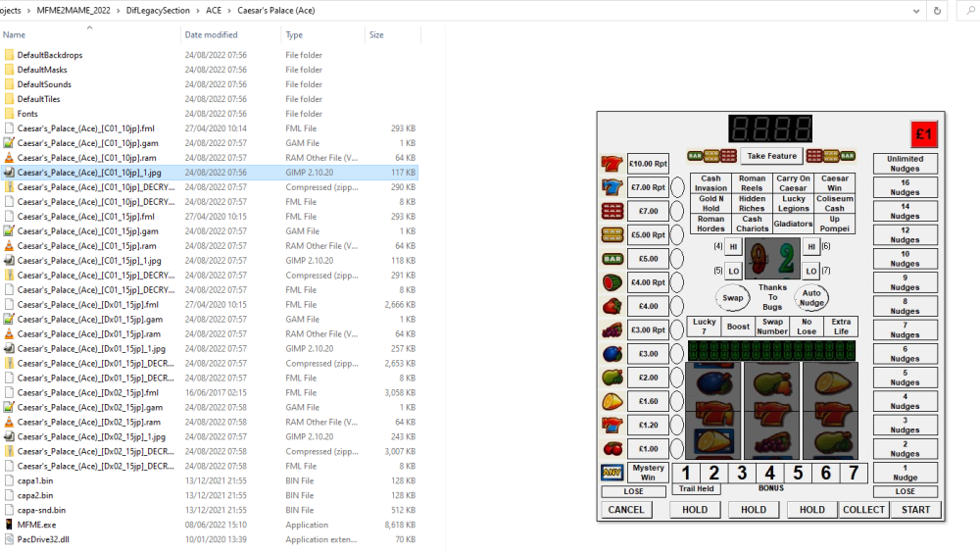Click the 8,618 KB size of MFME.exe
Image resolution: width=980 pixels, height=555 pixels.
[x=400, y=525]
